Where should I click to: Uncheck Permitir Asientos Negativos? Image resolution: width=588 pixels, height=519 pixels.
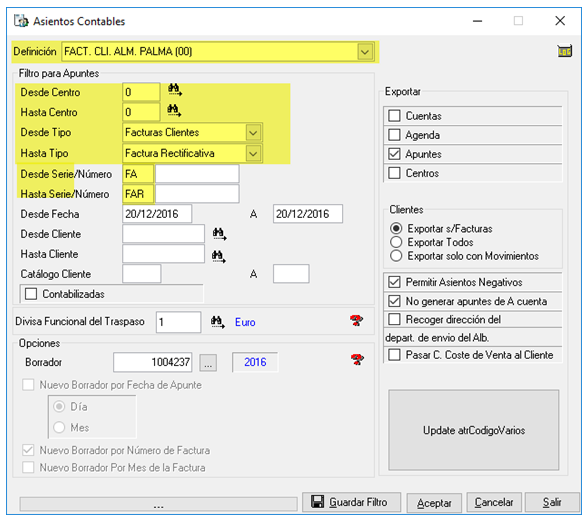[x=394, y=282]
